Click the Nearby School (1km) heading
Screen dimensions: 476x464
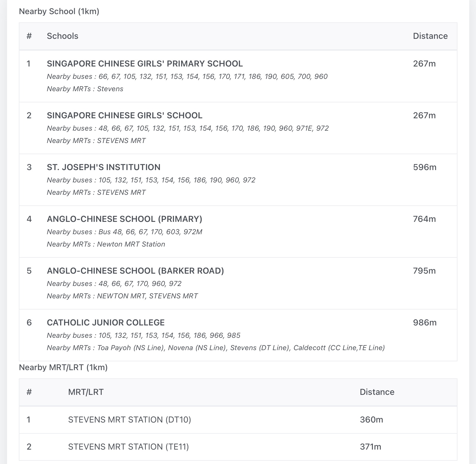click(x=59, y=11)
